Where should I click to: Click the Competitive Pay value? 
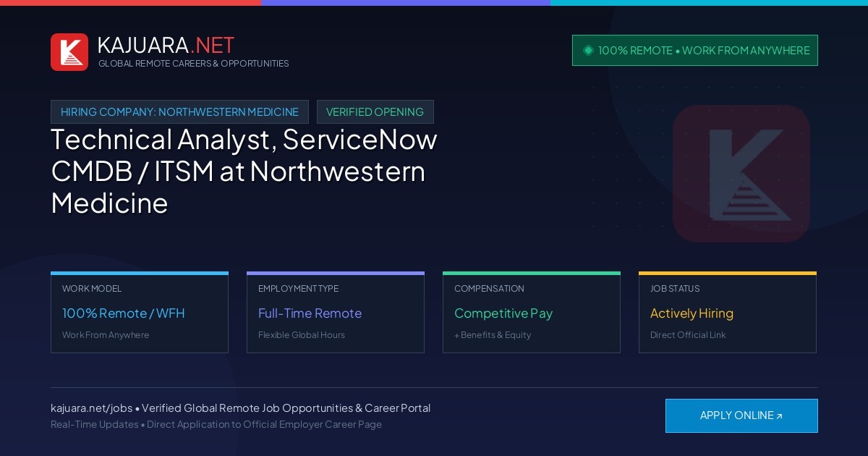click(x=503, y=313)
